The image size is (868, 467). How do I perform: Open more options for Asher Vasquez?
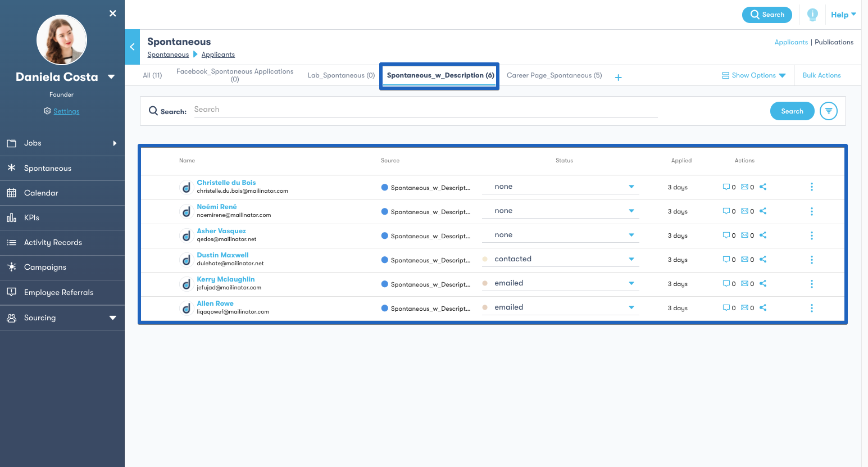pyautogui.click(x=812, y=235)
